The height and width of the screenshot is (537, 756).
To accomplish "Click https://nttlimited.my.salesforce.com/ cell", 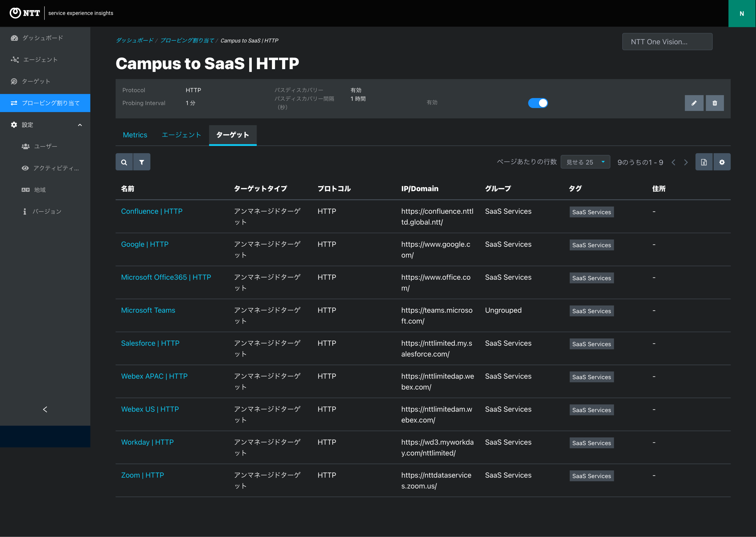I will point(437,348).
